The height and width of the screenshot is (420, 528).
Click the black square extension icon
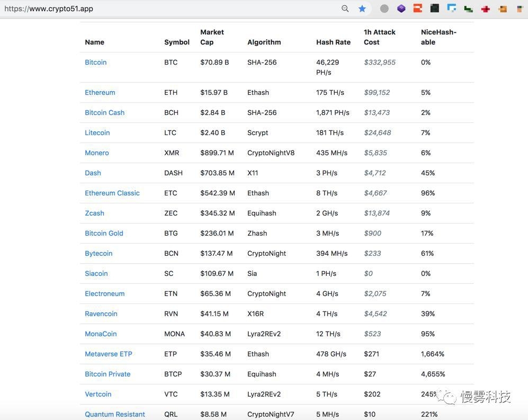tap(435, 8)
